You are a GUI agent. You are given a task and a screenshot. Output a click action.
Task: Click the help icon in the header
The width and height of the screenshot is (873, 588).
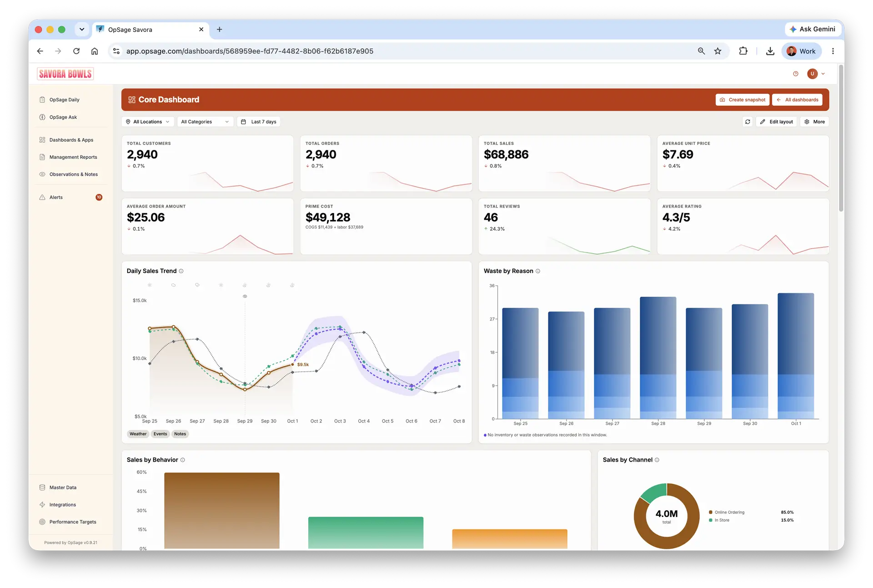click(x=796, y=74)
